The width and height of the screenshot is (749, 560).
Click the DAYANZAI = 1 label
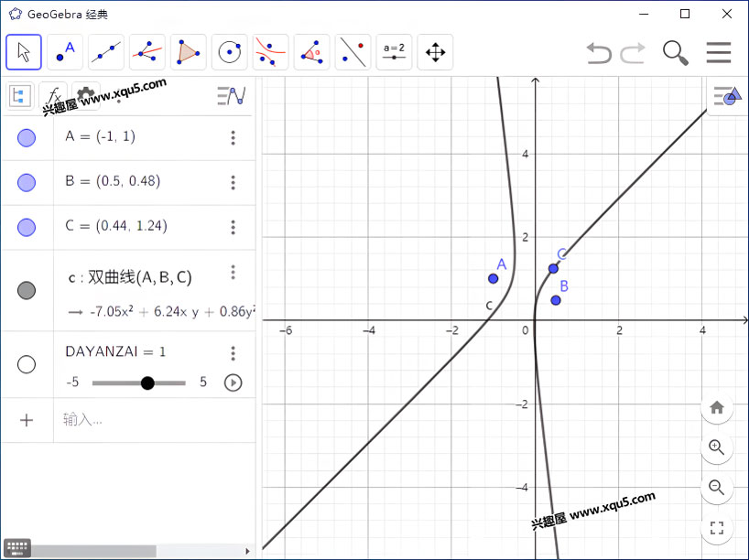pos(115,352)
